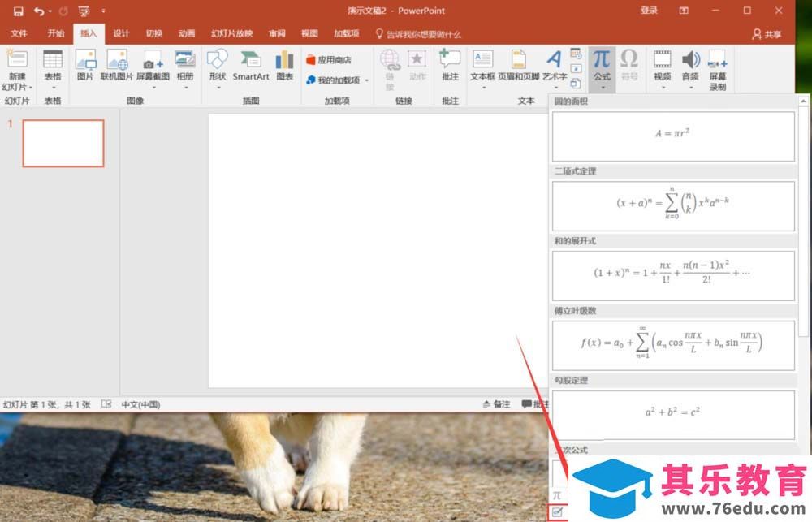This screenshot has width=812, height=522.
Task: Switch to the 动画 Animations tab
Action: [x=187, y=33]
